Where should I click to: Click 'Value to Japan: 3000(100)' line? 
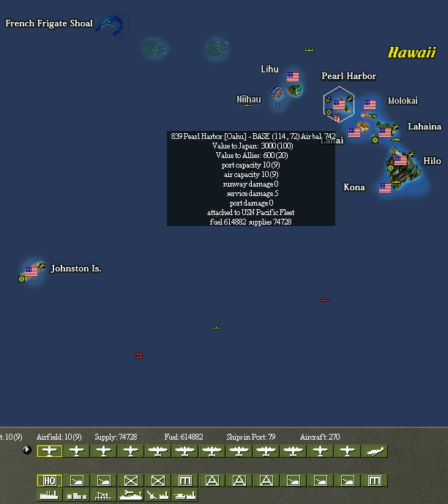point(253,146)
